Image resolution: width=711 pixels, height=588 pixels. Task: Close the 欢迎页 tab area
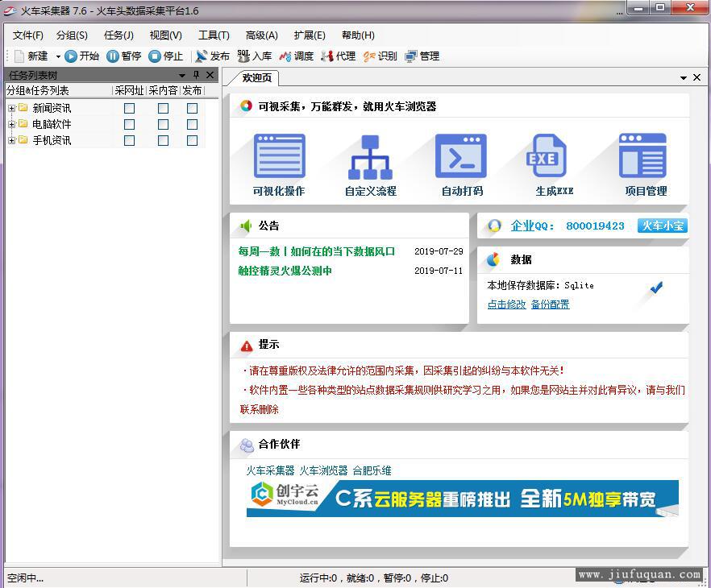[x=697, y=77]
